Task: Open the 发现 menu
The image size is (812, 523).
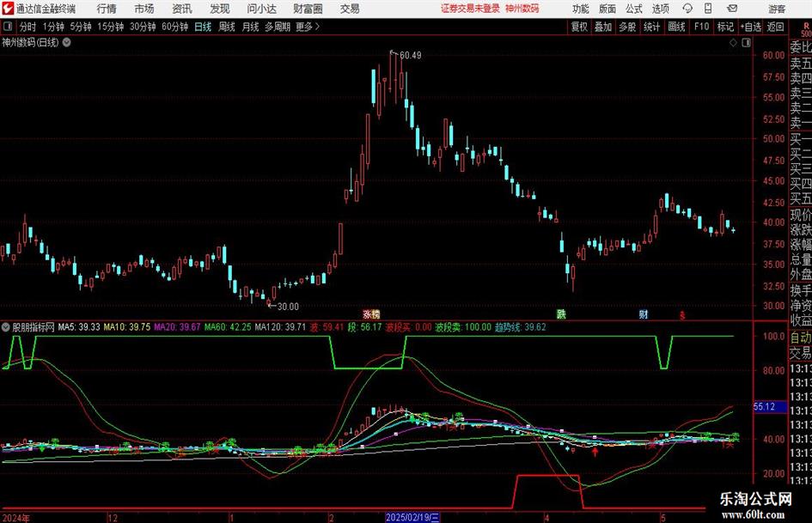Action: (x=220, y=9)
